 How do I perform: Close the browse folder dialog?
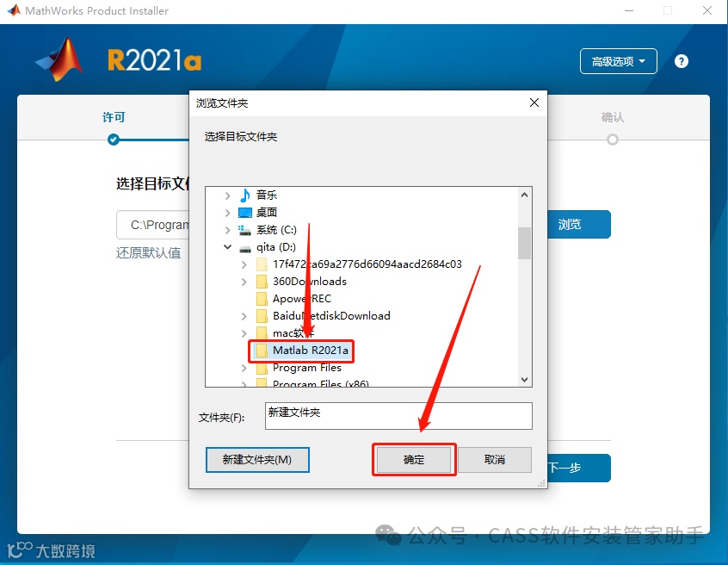tap(534, 102)
